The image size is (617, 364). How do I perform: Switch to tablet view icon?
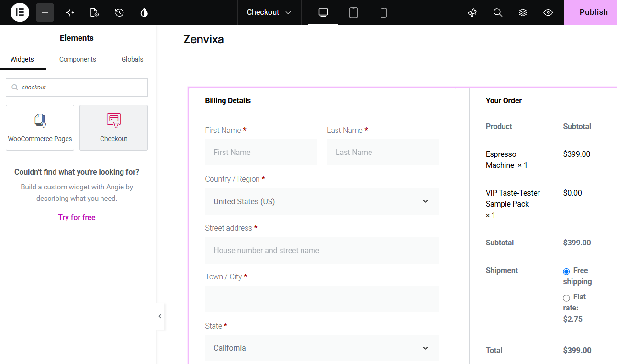coord(353,12)
